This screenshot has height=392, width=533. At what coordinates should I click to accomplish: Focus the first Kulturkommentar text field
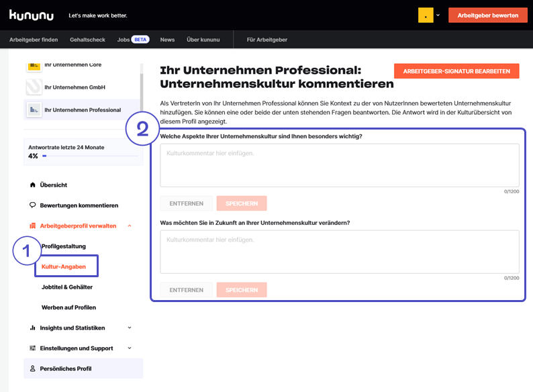click(339, 165)
